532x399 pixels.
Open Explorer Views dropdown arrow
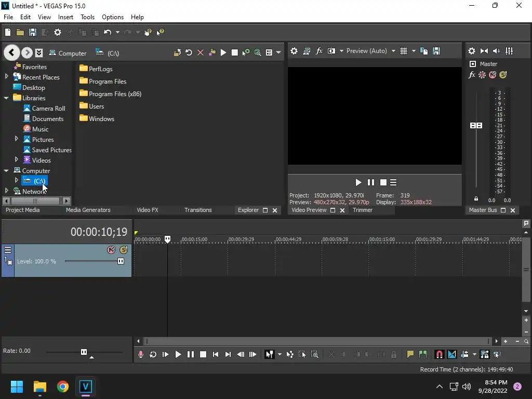(278, 52)
